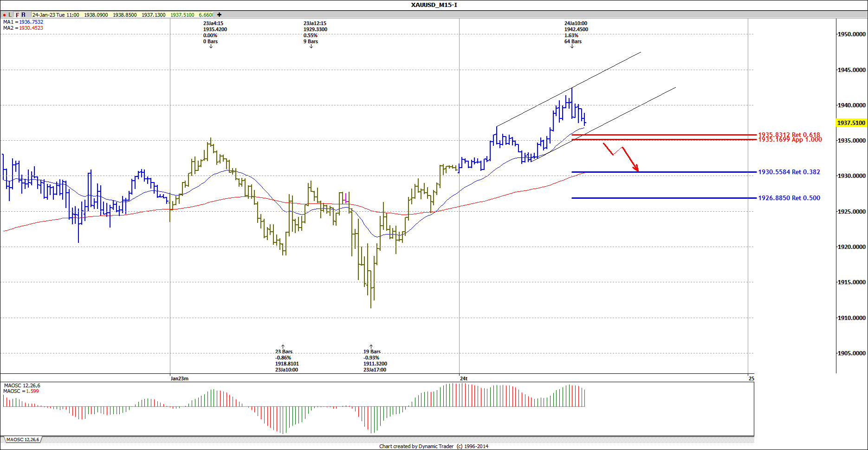Click the 24t date axis label

[464, 378]
